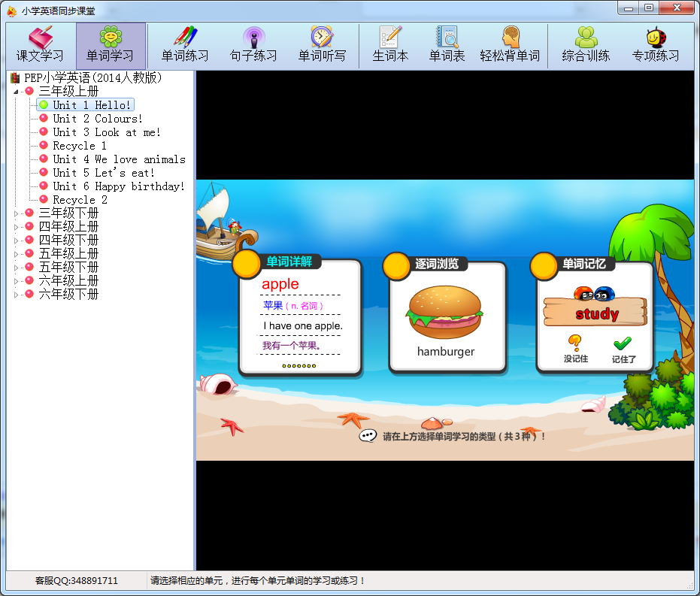Click the 没记住 question mark icon
This screenshot has height=596, width=700.
tap(575, 345)
